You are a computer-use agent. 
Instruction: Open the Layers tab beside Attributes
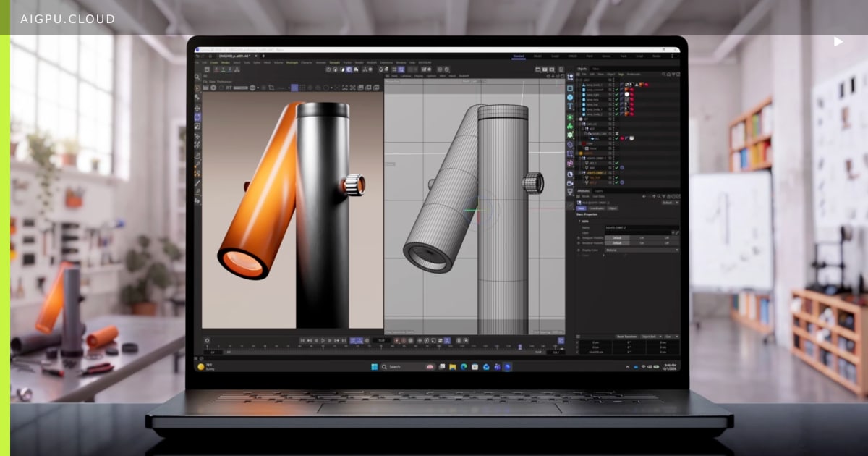(x=598, y=191)
